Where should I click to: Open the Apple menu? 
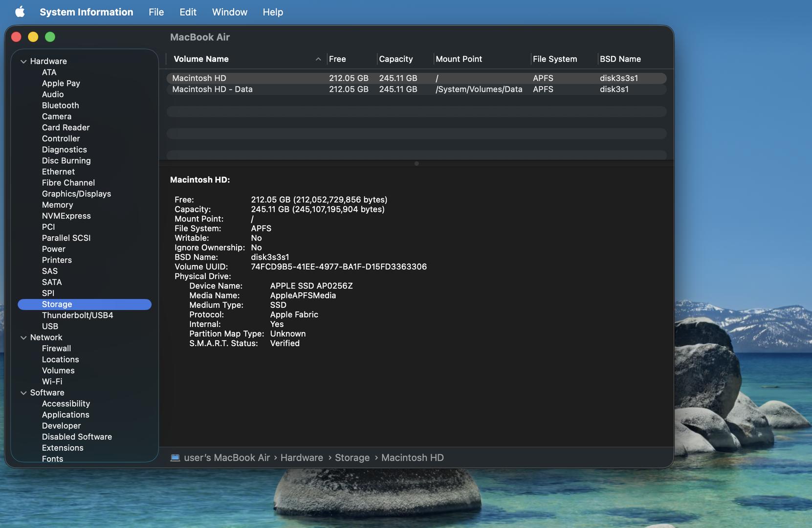coord(20,12)
